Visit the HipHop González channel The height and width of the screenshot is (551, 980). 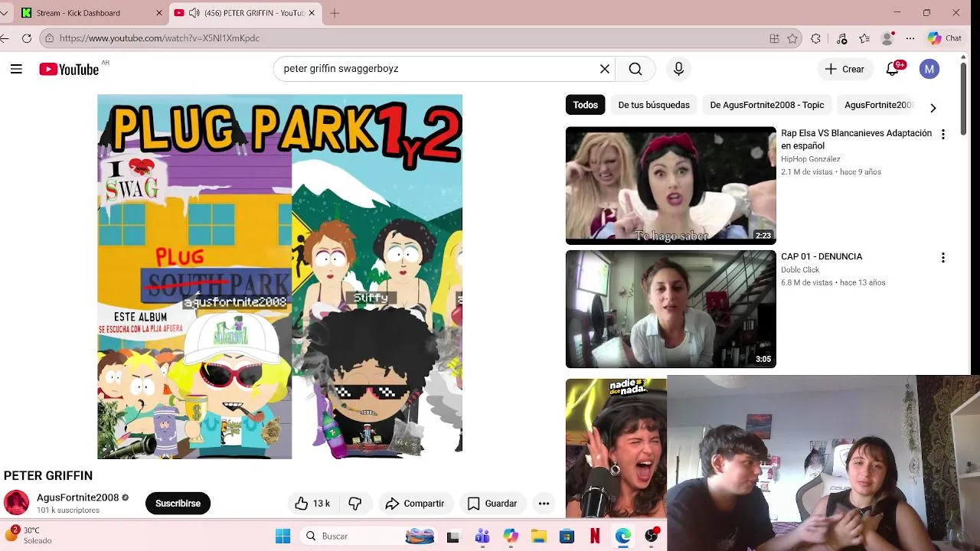(x=811, y=159)
